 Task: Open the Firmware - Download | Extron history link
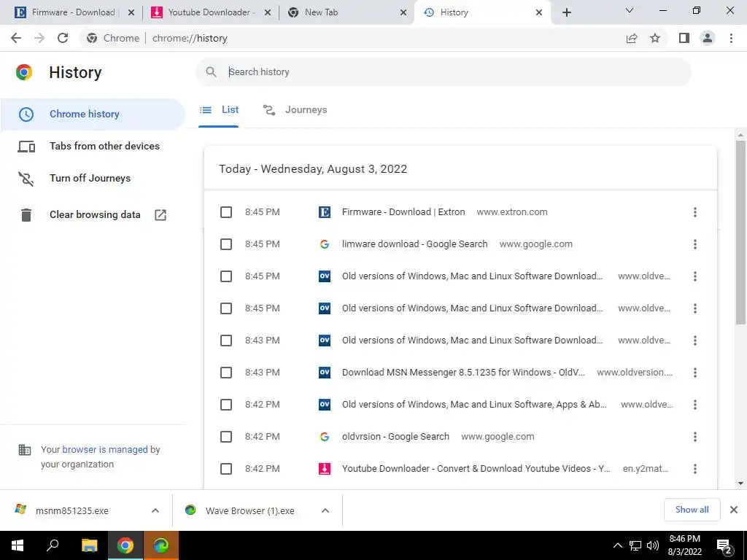coord(403,212)
